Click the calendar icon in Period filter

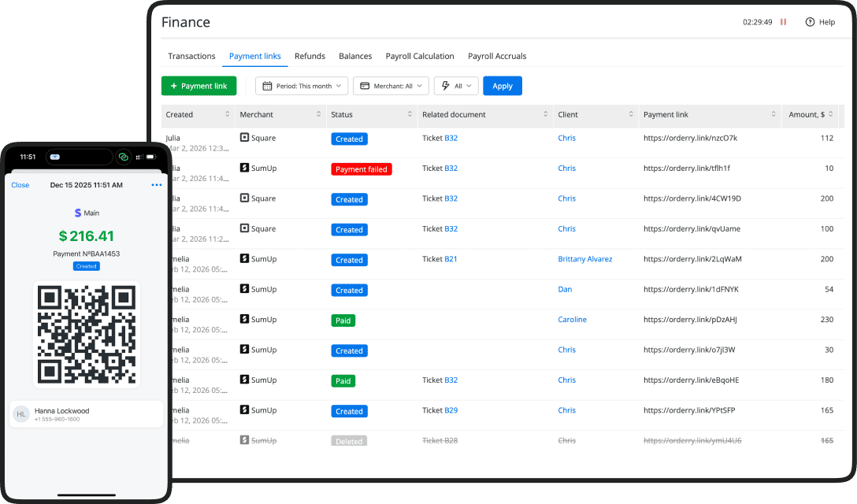[x=268, y=86]
